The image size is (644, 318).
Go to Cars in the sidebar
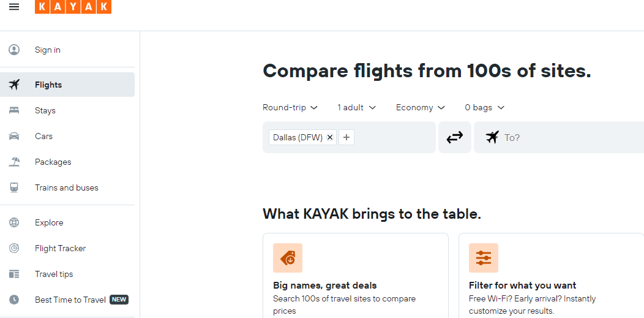(43, 136)
